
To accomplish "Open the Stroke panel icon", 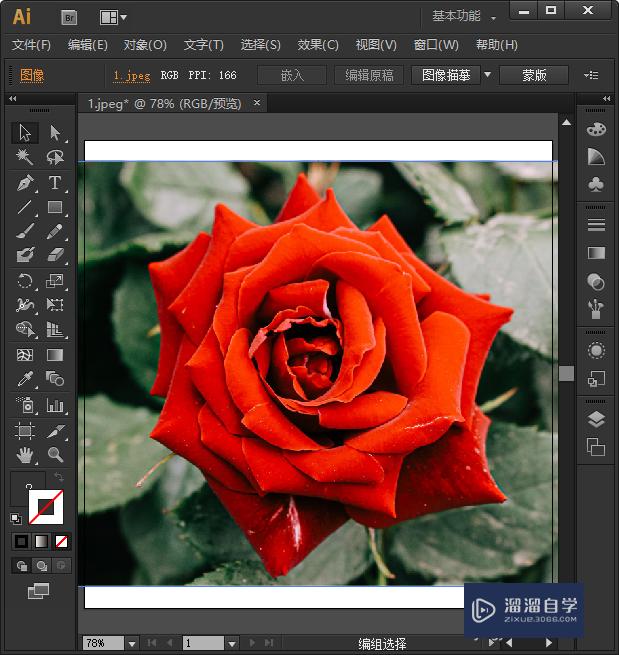I will coord(596,225).
